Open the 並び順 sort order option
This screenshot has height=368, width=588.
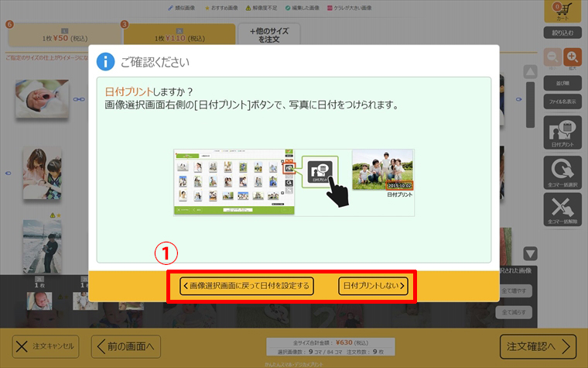tap(562, 83)
